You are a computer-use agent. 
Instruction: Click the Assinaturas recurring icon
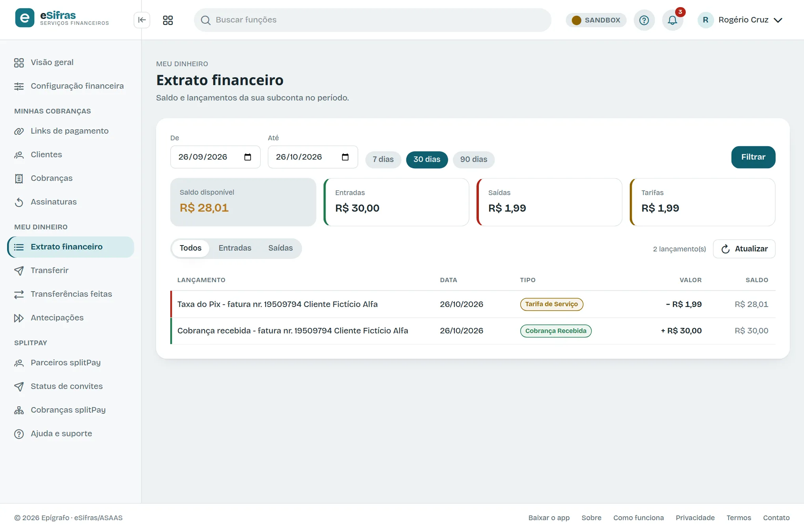pyautogui.click(x=19, y=202)
